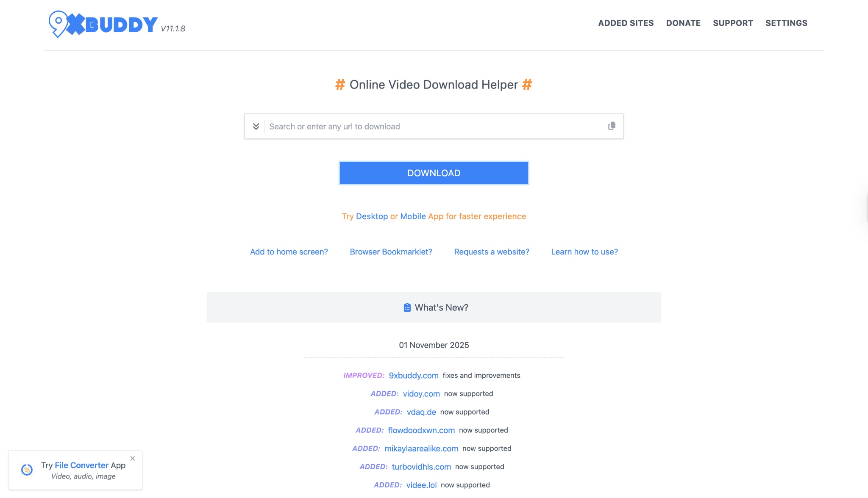868x498 pixels.
Task: Click the orange hash icon after the heading
Action: click(527, 85)
